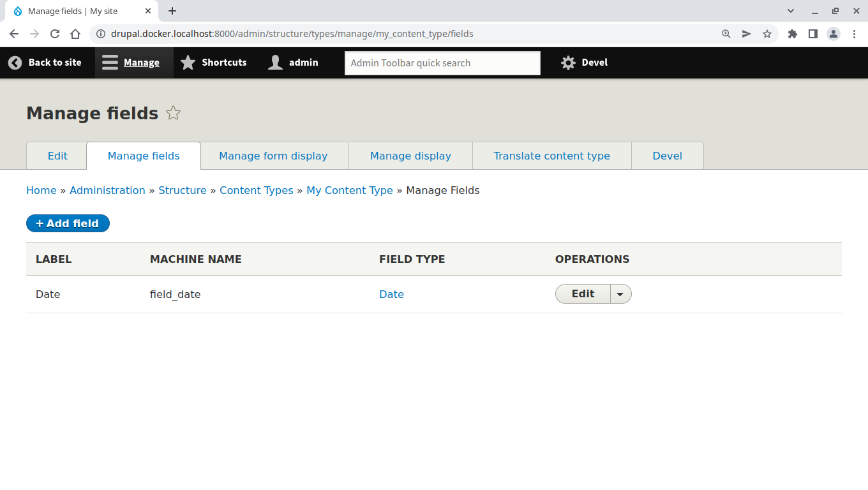Viewport: 868px width, 490px height.
Task: Edit the Date field
Action: coord(583,294)
